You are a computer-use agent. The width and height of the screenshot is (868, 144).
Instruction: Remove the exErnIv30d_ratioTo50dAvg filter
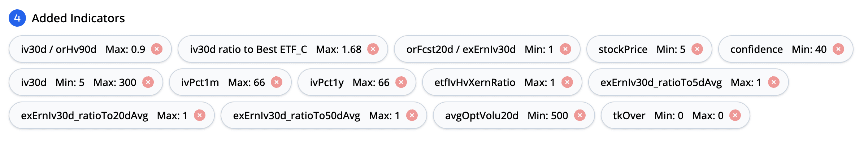click(412, 115)
